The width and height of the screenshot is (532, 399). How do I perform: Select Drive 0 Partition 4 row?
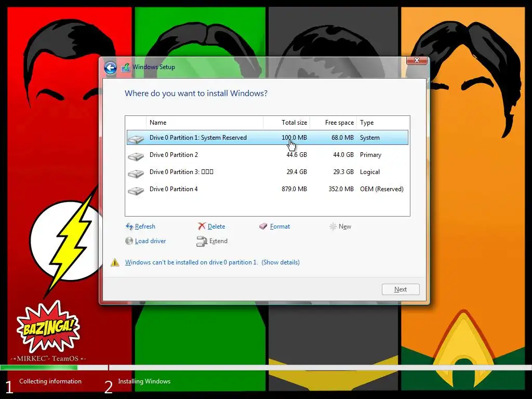pyautogui.click(x=268, y=189)
